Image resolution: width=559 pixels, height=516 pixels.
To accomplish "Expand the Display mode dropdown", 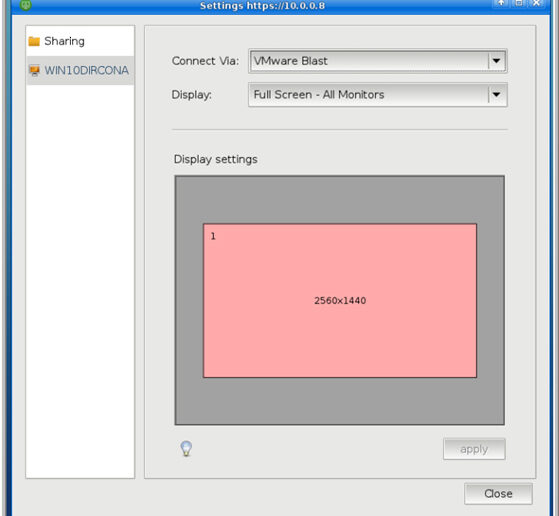I will (x=378, y=95).
